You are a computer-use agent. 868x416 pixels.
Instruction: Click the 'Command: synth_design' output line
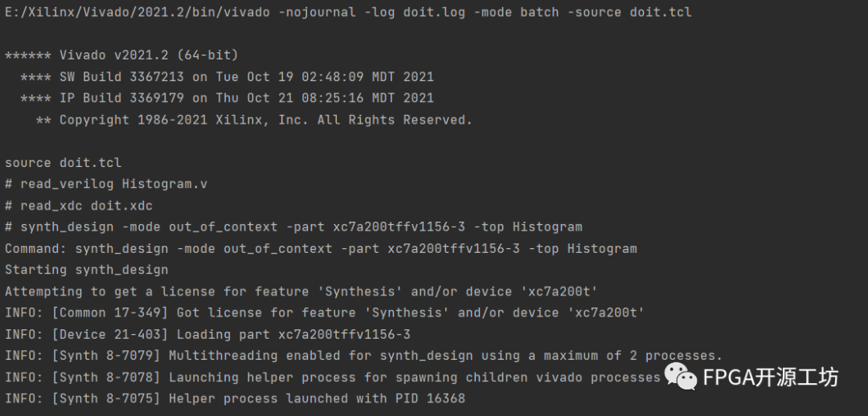[x=321, y=248]
